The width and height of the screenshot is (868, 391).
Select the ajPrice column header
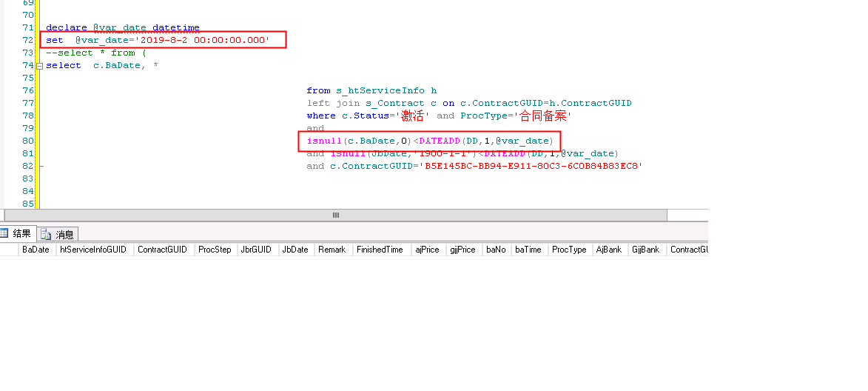point(428,250)
